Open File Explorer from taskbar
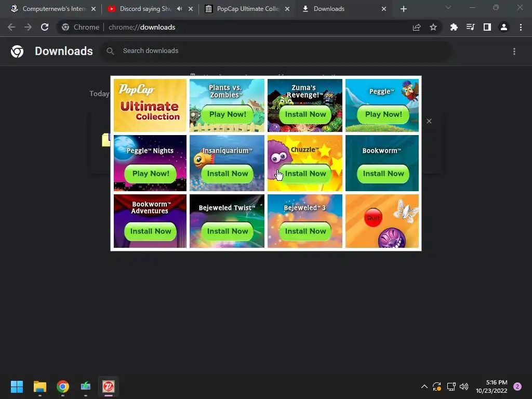 pyautogui.click(x=39, y=387)
